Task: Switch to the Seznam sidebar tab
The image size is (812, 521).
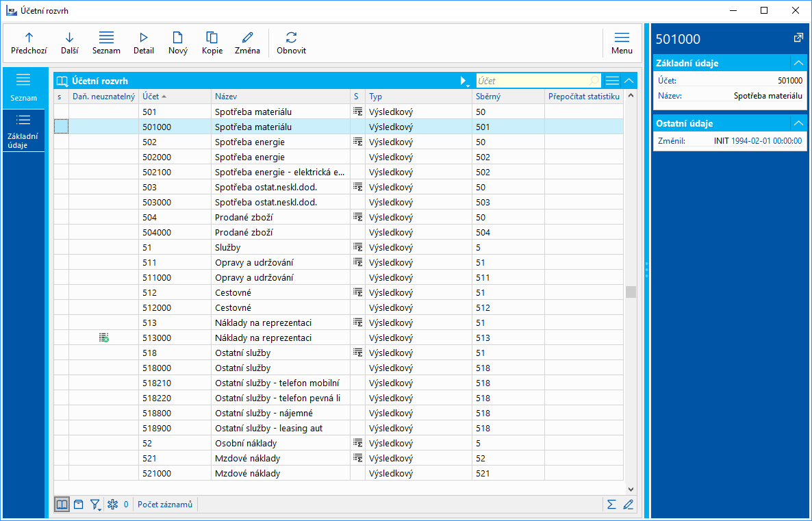Action: (x=23, y=88)
